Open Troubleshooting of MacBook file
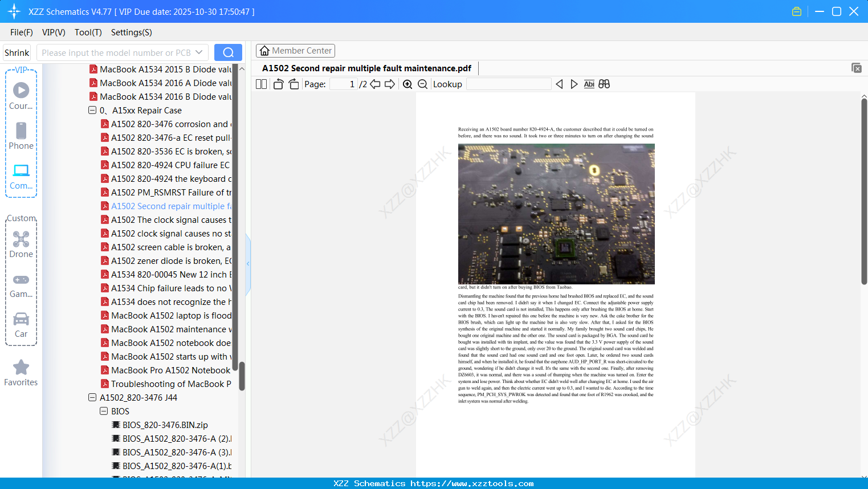Viewport: 868px width, 489px height. [166, 384]
